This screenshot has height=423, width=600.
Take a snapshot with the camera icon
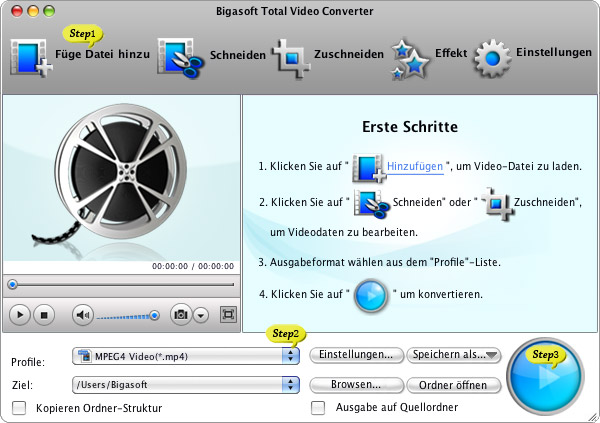[x=181, y=315]
